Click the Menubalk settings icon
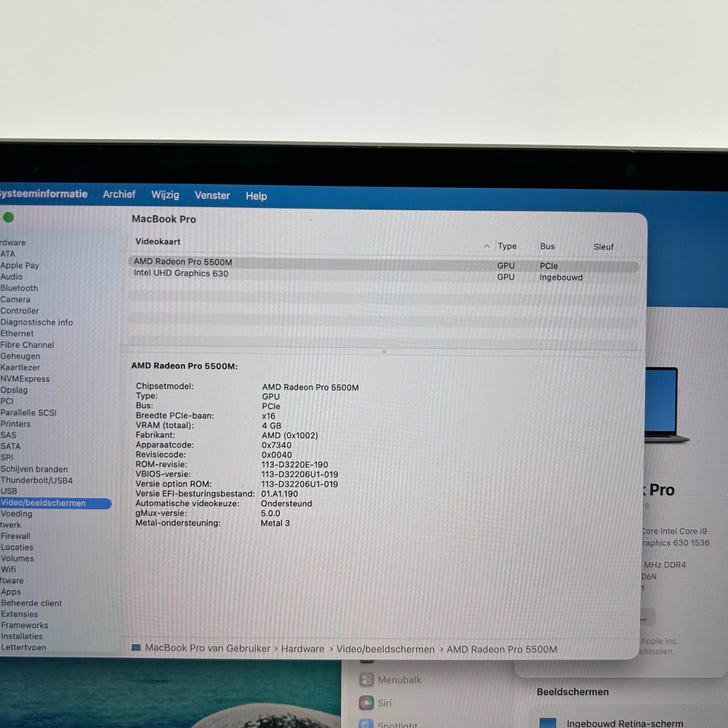The height and width of the screenshot is (728, 728). (x=366, y=680)
